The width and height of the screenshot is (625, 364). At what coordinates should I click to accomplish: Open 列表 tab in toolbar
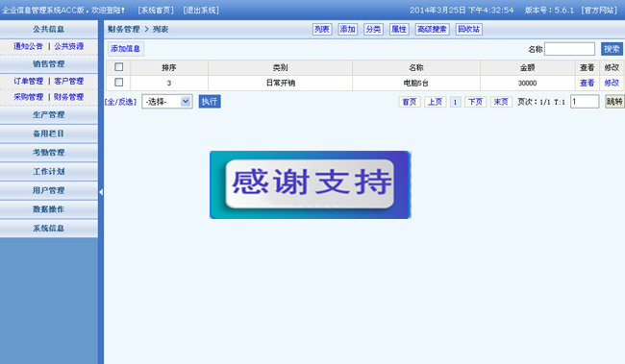pos(322,29)
